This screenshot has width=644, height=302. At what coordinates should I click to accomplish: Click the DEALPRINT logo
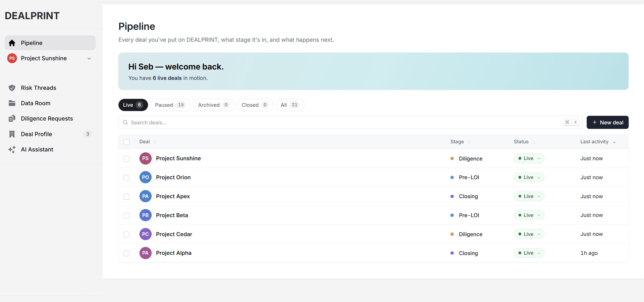pos(32,16)
